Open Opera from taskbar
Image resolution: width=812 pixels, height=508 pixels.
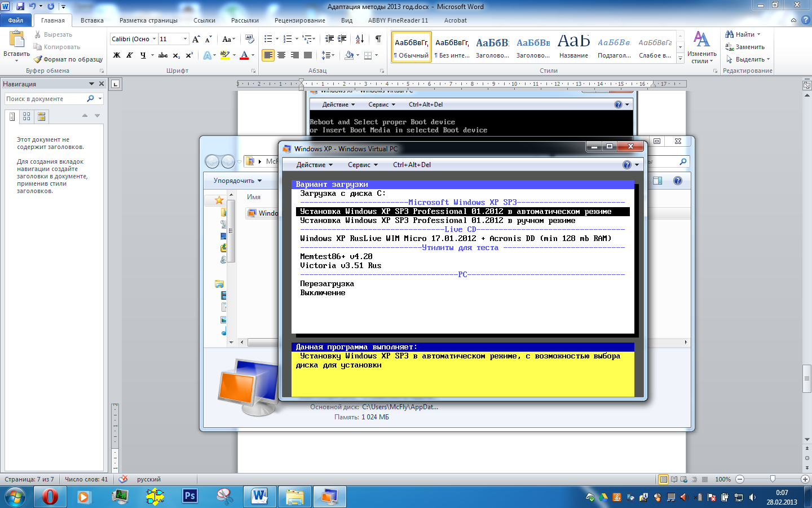click(x=50, y=497)
